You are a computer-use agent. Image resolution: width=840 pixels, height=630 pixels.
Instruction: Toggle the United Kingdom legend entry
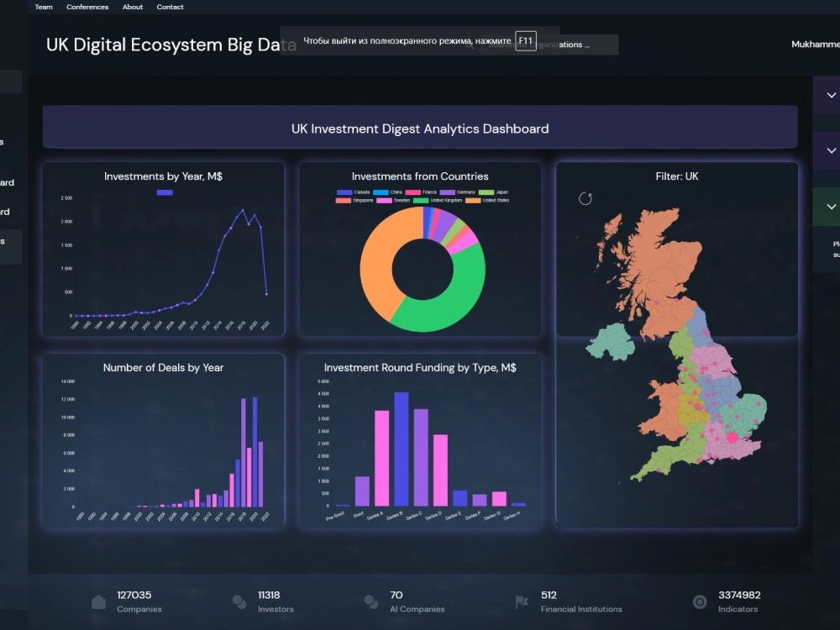coord(438,201)
